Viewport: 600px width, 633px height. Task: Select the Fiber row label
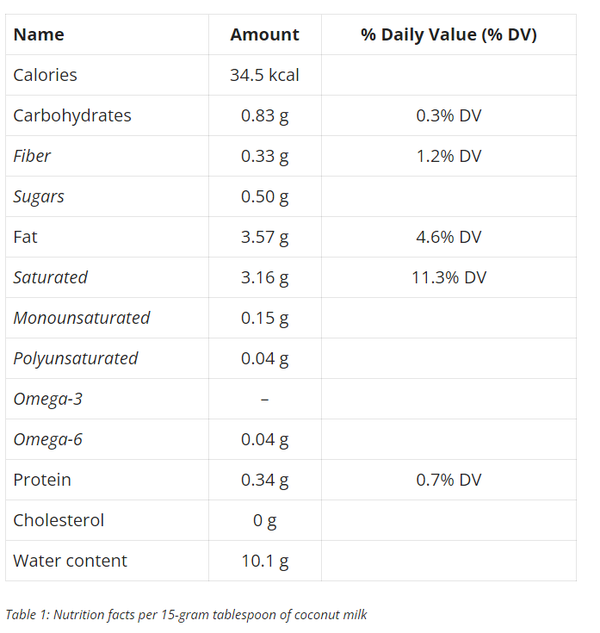tap(32, 156)
